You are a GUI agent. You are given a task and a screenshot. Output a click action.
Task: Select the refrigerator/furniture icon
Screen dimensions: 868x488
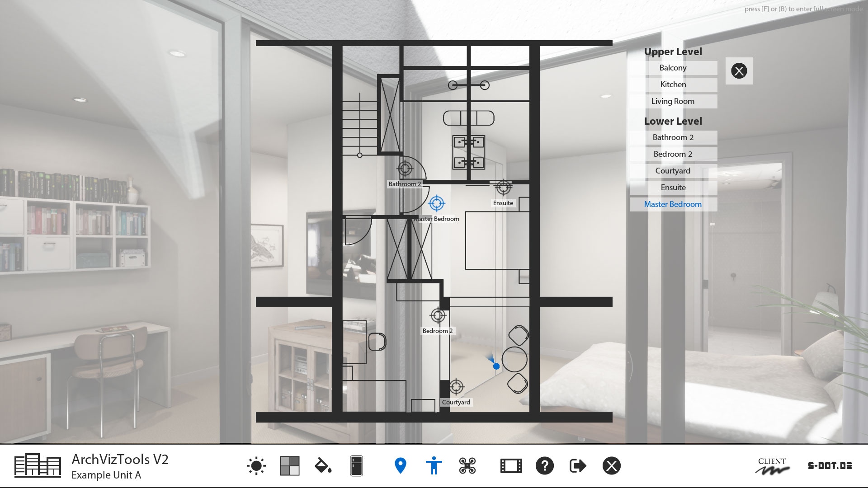point(355,465)
